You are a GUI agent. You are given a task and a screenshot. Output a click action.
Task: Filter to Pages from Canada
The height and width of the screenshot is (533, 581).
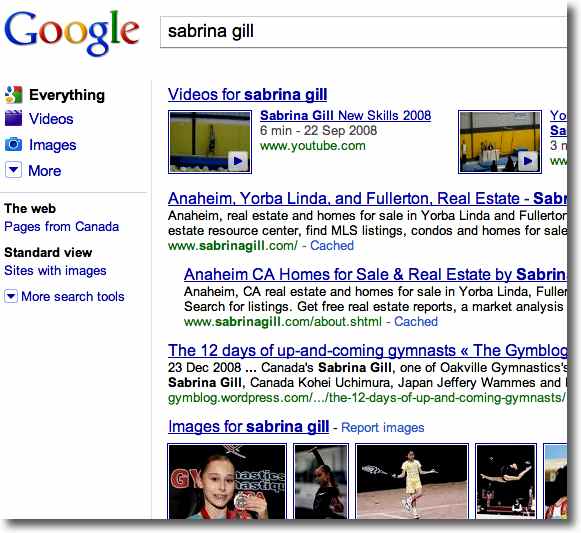coord(62,226)
